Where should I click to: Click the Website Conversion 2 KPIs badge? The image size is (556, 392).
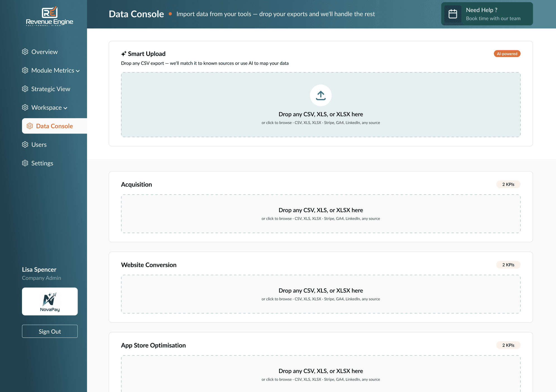pyautogui.click(x=508, y=265)
